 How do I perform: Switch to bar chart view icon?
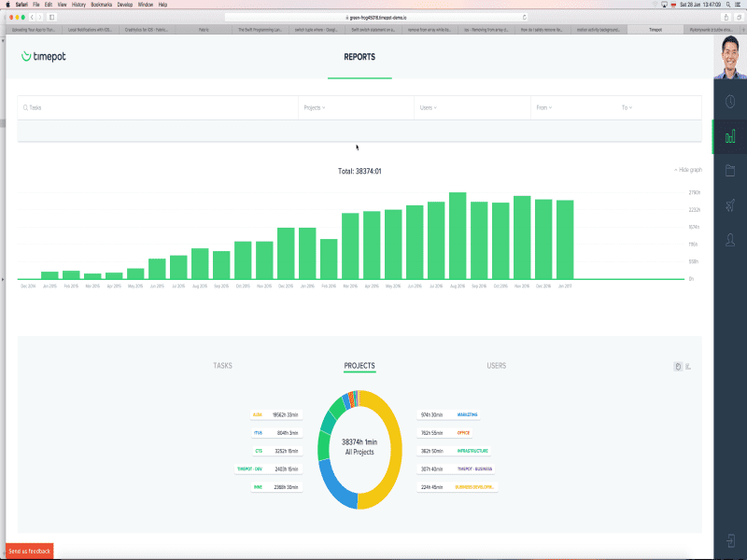688,367
